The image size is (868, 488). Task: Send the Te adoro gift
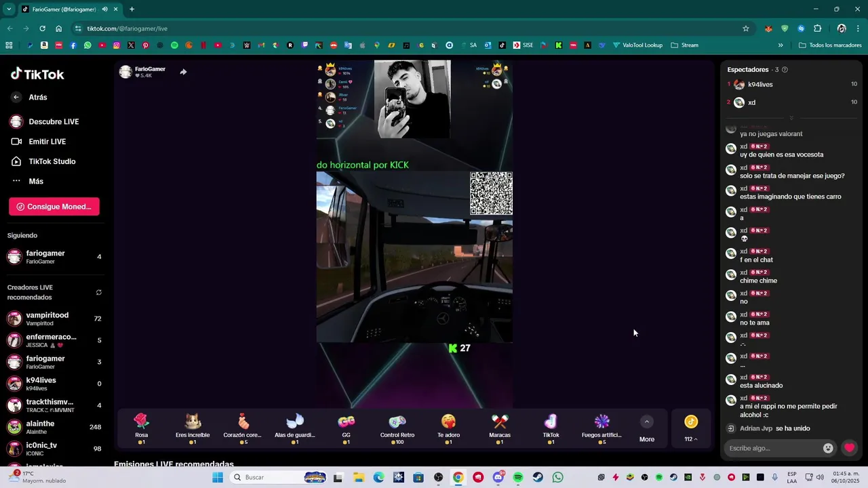point(448,428)
